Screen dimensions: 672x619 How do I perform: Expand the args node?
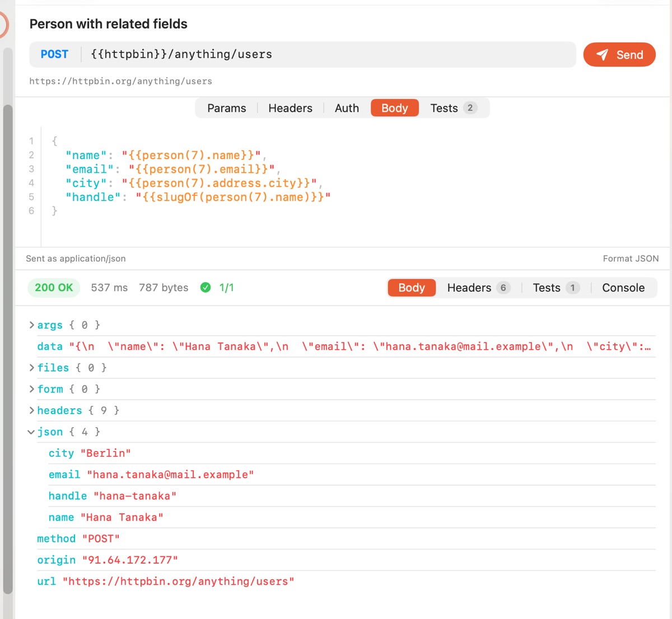pyautogui.click(x=32, y=325)
